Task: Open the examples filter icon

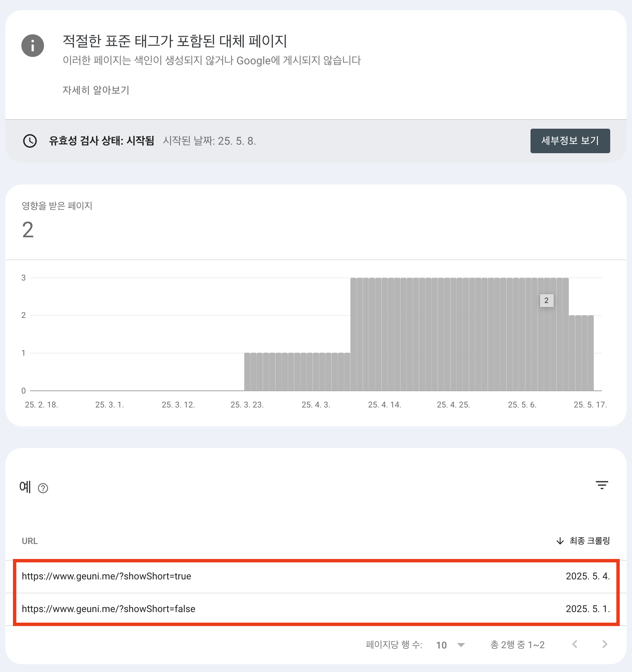Action: click(x=602, y=485)
